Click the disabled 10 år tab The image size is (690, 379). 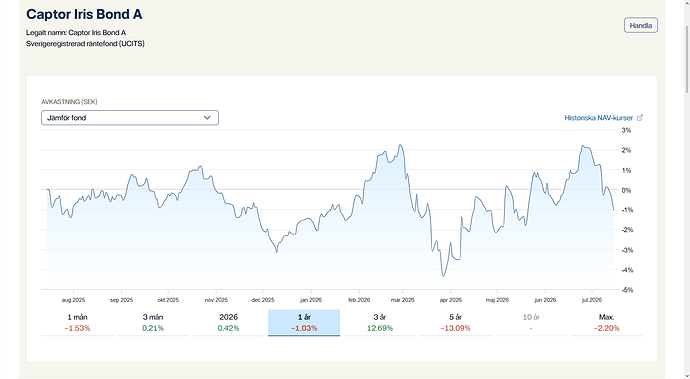[x=531, y=323]
